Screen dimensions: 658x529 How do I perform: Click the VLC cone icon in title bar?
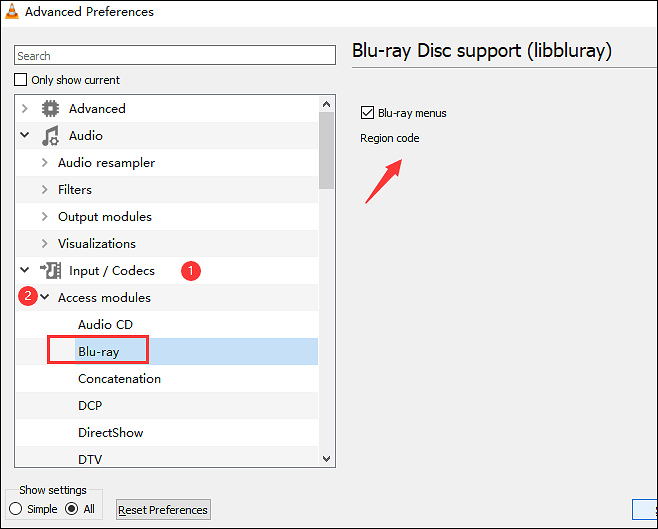pos(11,12)
